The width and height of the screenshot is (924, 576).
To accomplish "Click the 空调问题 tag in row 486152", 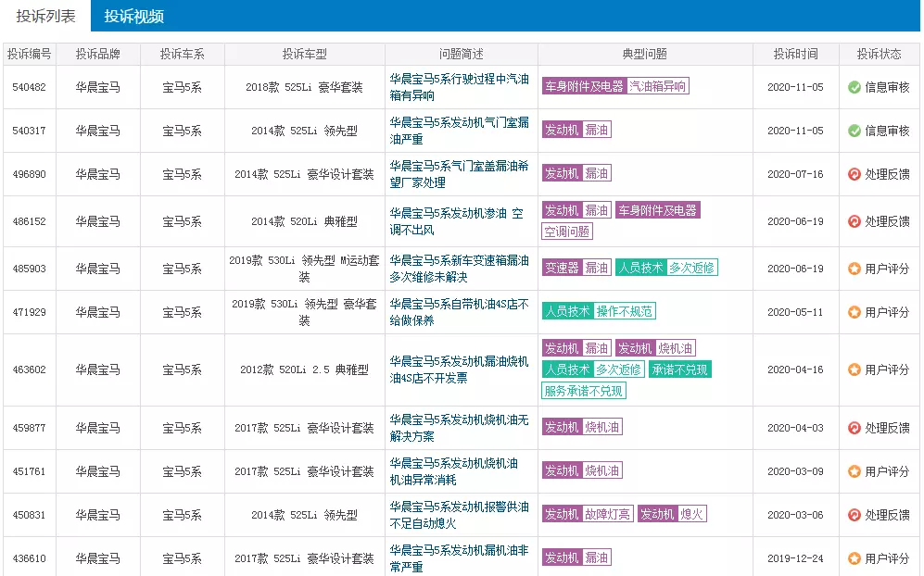I will point(567,232).
